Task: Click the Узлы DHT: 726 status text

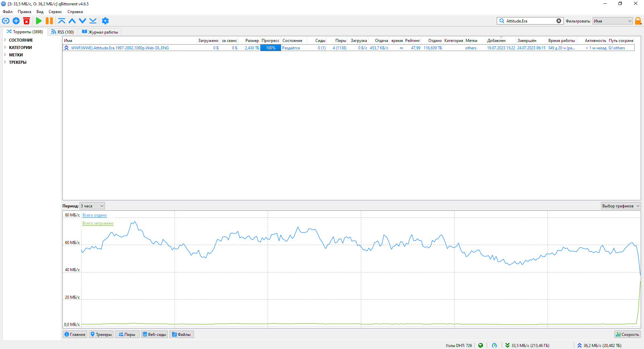Action: 459,345
